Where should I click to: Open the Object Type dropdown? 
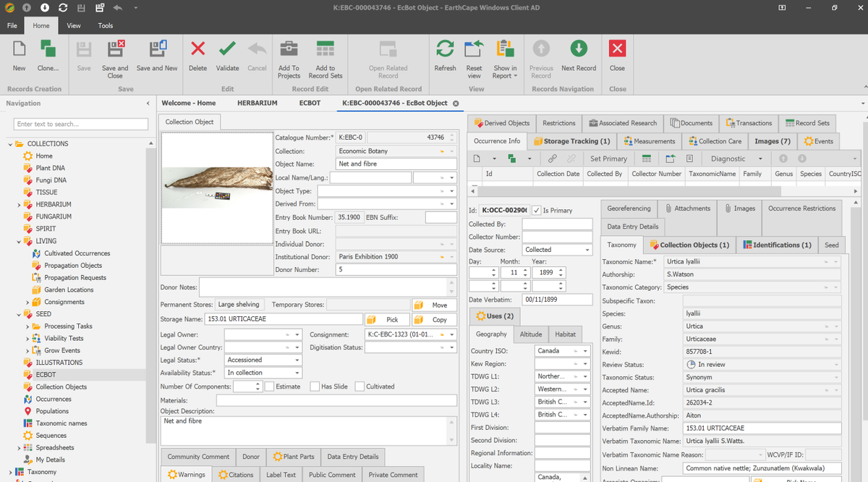coord(452,191)
